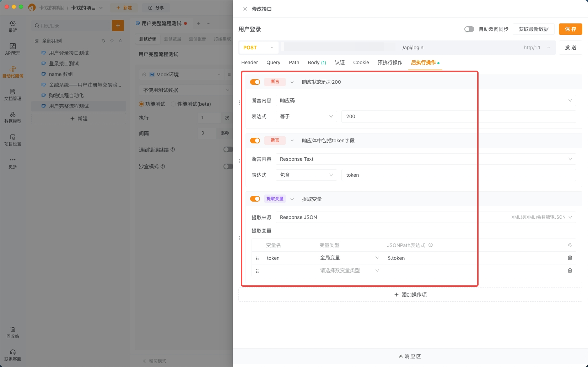
Task: Select the 性能测试(beta) radio option
Action: click(x=173, y=104)
